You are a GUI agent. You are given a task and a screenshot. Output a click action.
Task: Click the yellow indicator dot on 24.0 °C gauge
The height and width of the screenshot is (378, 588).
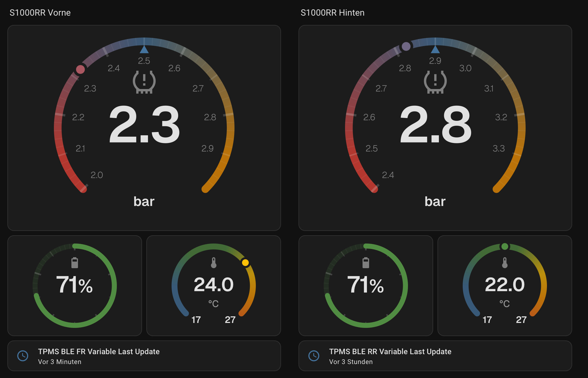tap(245, 263)
